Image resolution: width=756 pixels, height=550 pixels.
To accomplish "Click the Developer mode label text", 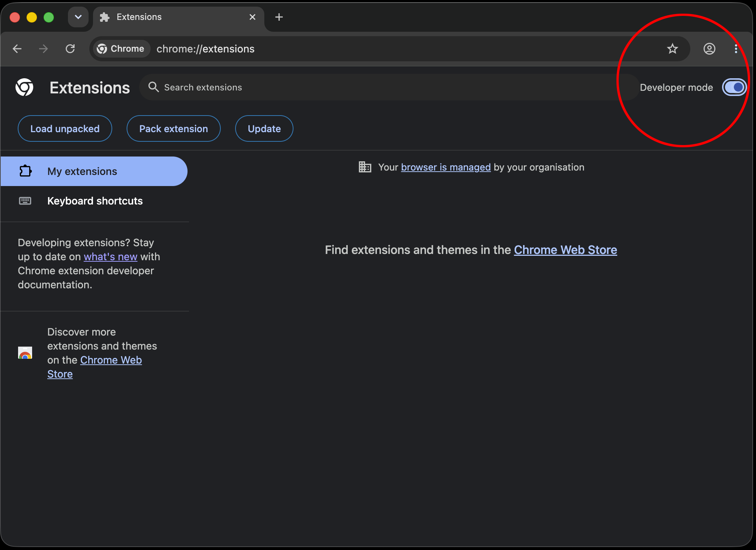I will pos(676,87).
